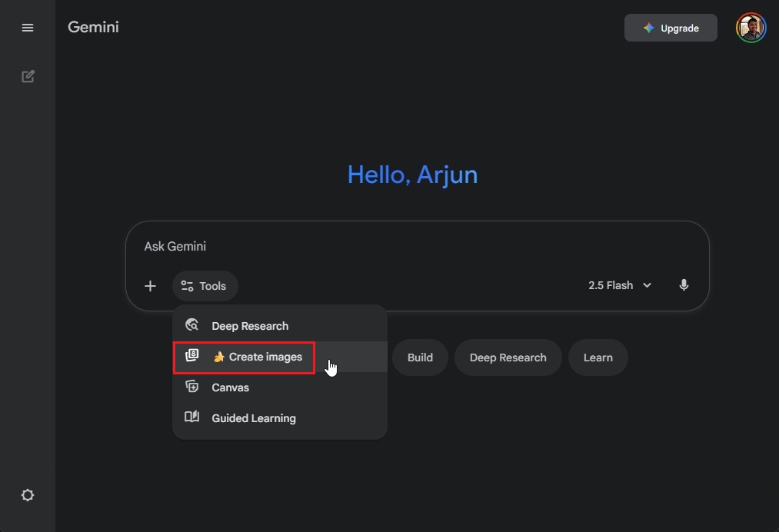Open the 2.5 Flash model dropdown
This screenshot has width=779, height=532.
pyautogui.click(x=611, y=285)
